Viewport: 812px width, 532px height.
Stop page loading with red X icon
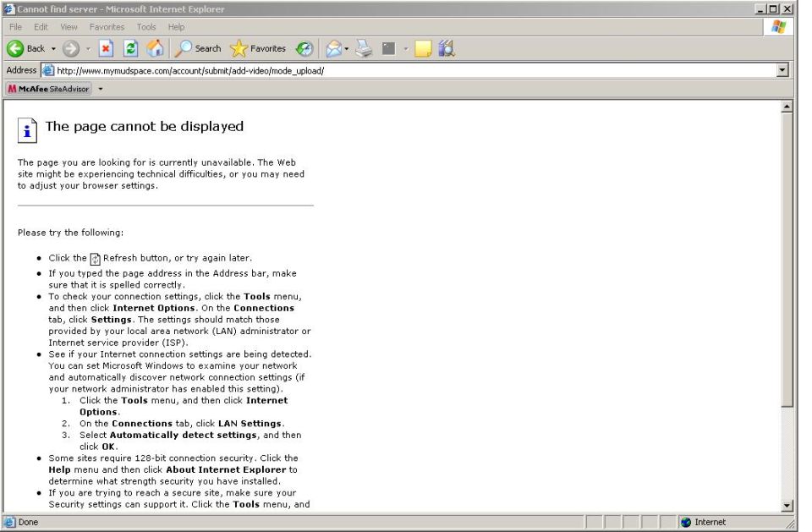pos(106,49)
